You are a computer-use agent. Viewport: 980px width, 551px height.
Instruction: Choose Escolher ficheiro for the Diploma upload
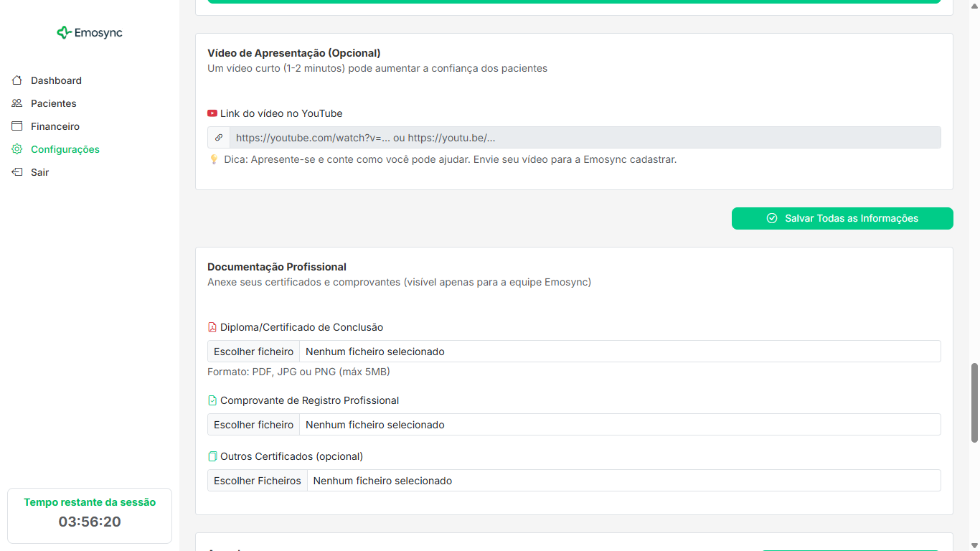[253, 352]
